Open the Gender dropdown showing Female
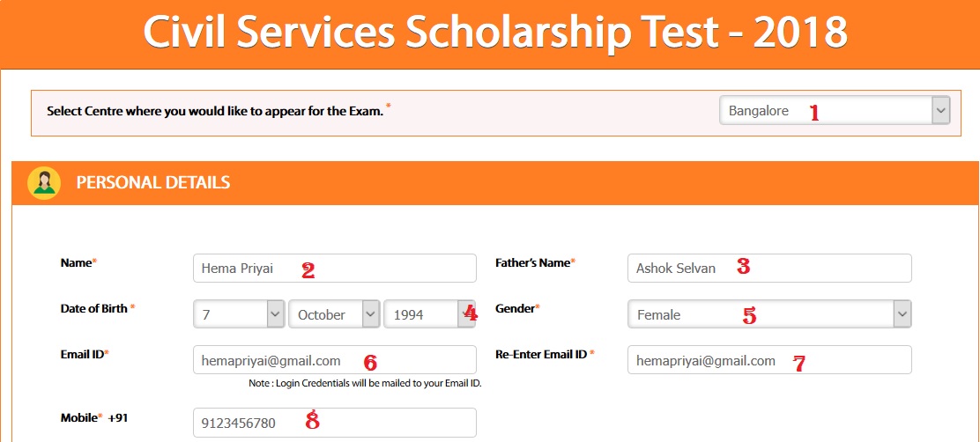Screen dimensions: 980x442 [x=758, y=314]
